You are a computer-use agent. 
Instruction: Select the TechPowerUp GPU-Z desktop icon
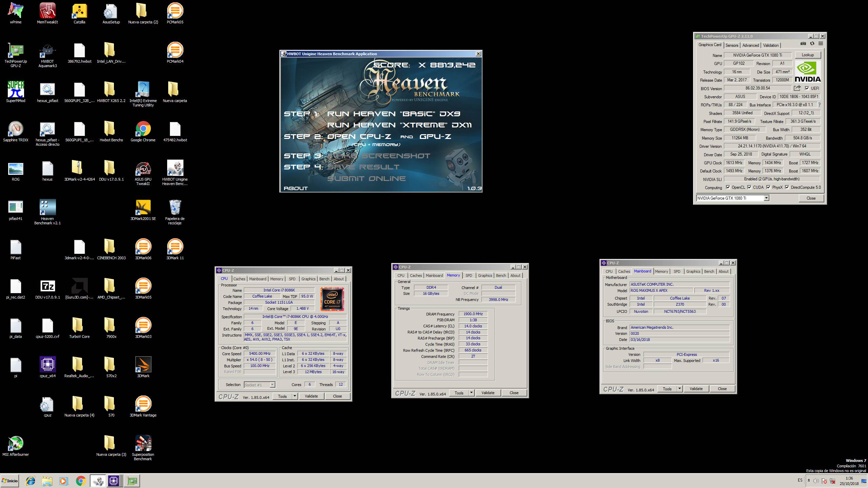(16, 55)
